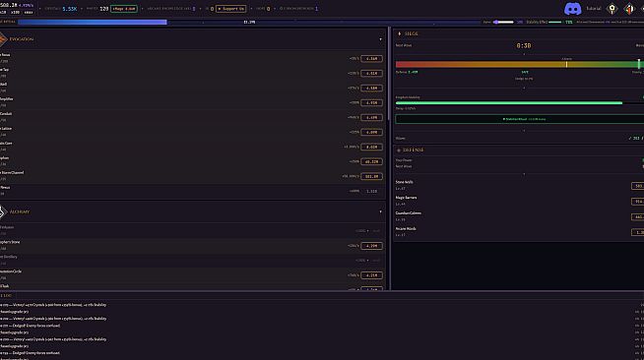Open the Tutorial link
This screenshot has width=644, height=360.
(x=593, y=9)
